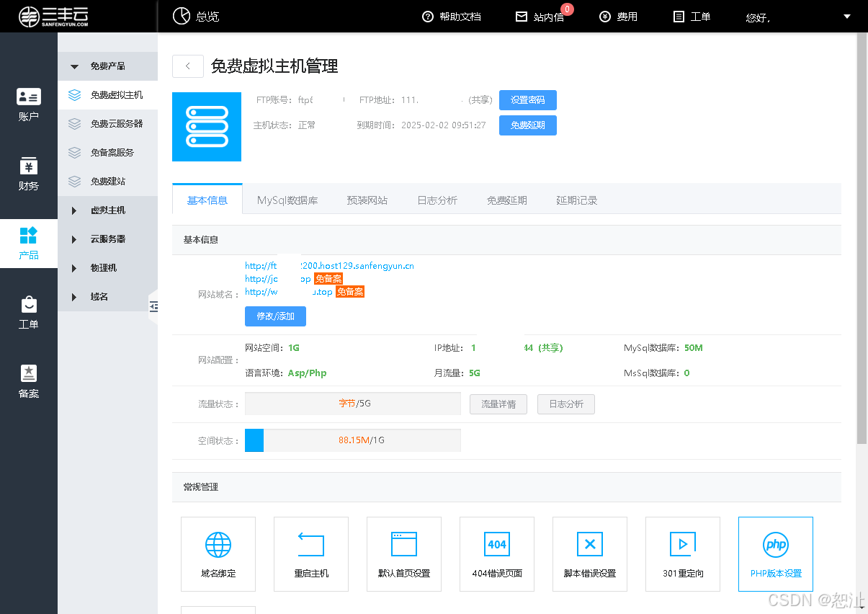Open 域名绑定 domain binding tile
Image resolution: width=868 pixels, height=614 pixels.
pos(218,554)
